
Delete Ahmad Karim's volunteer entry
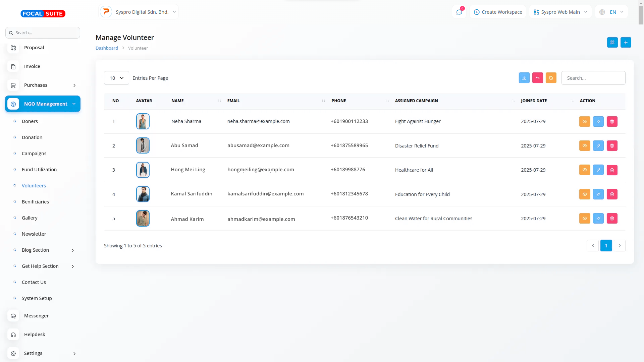(612, 219)
